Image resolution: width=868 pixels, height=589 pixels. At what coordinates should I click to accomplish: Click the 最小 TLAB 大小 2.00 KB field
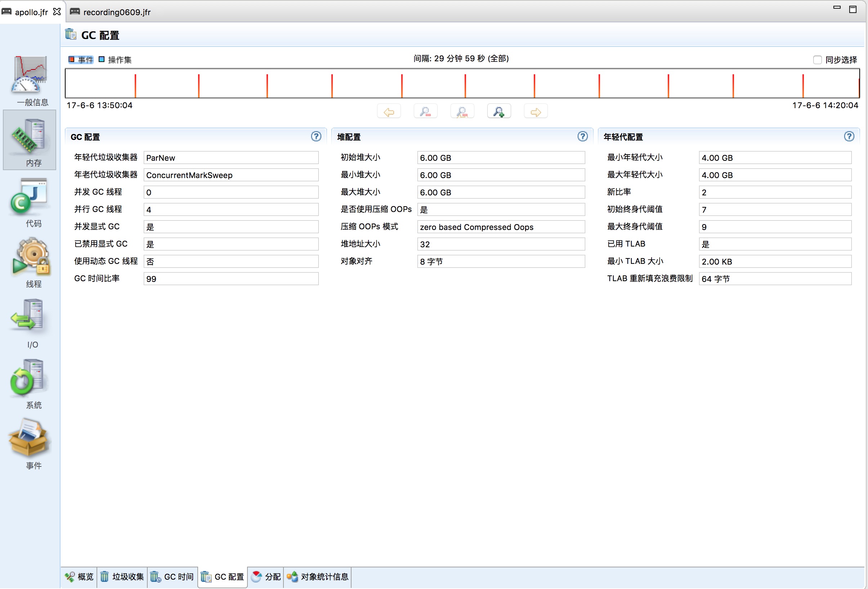tap(775, 262)
